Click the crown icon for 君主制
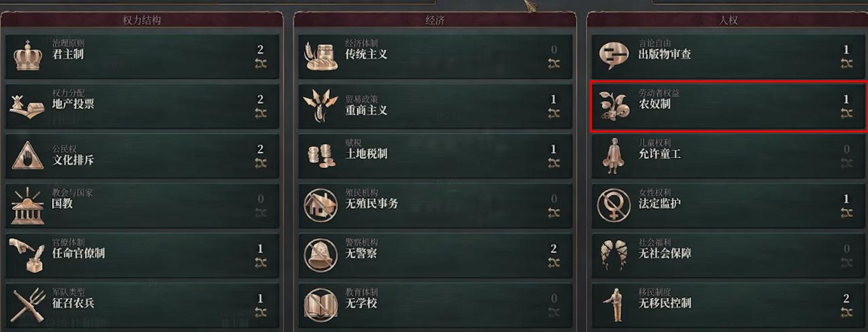Viewport: 868px width, 332px height. click(28, 55)
